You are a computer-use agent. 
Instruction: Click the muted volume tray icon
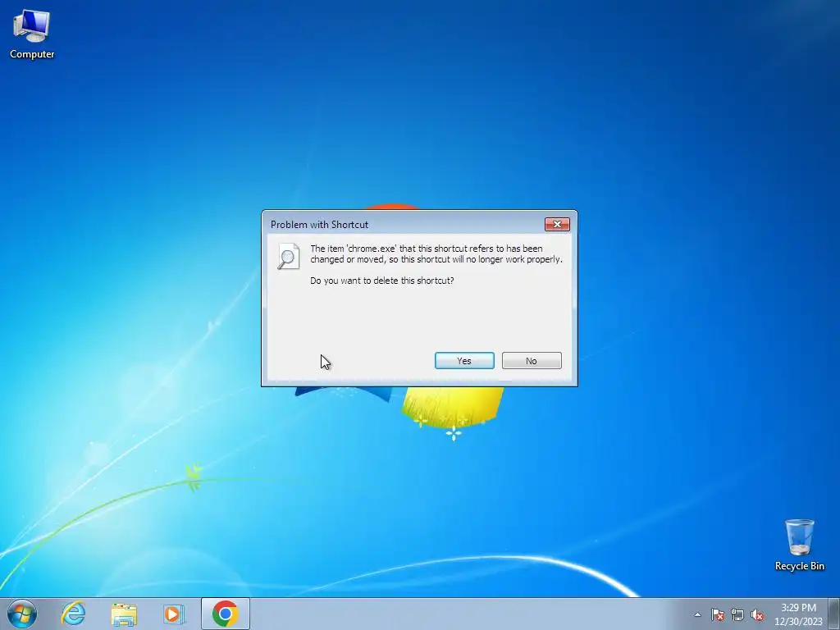tap(757, 614)
